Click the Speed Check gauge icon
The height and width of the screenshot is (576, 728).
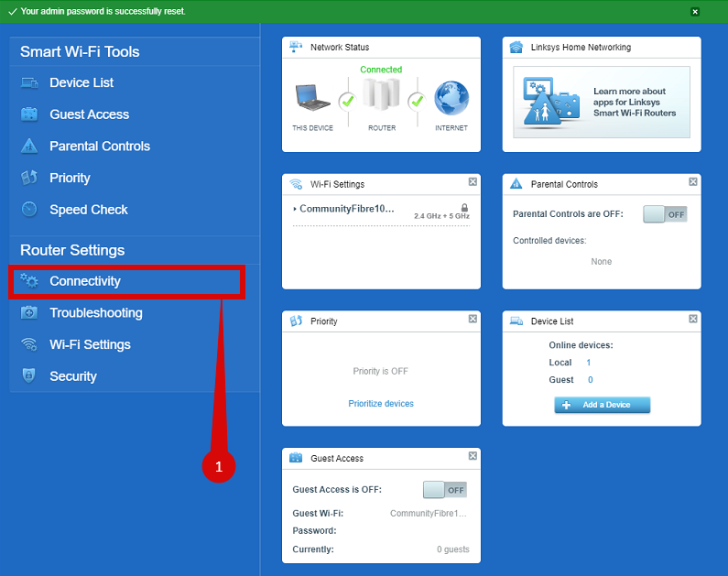pos(29,210)
